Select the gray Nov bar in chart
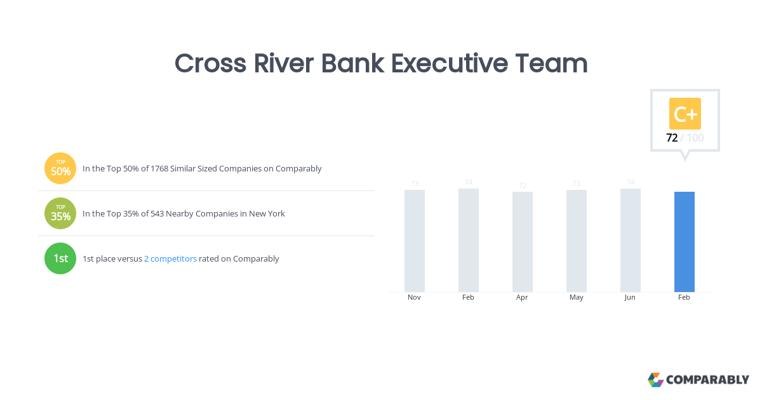The height and width of the screenshot is (400, 762). [x=414, y=240]
